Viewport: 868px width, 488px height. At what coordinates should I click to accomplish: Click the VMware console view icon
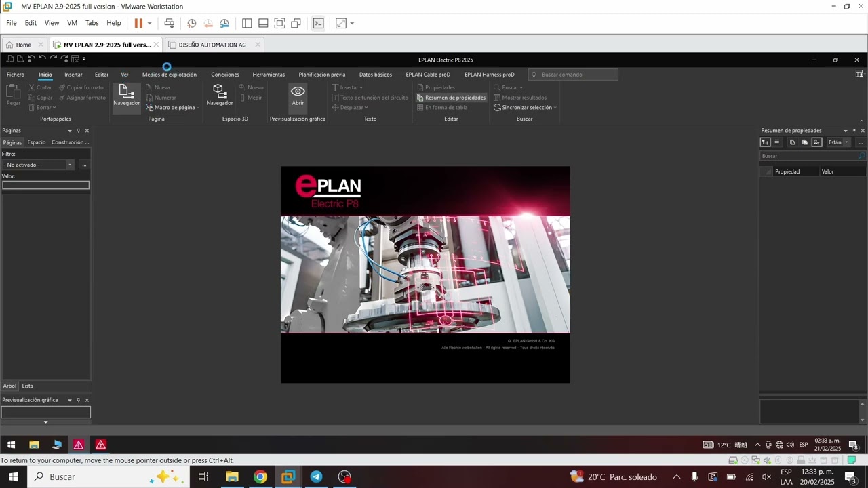[319, 23]
